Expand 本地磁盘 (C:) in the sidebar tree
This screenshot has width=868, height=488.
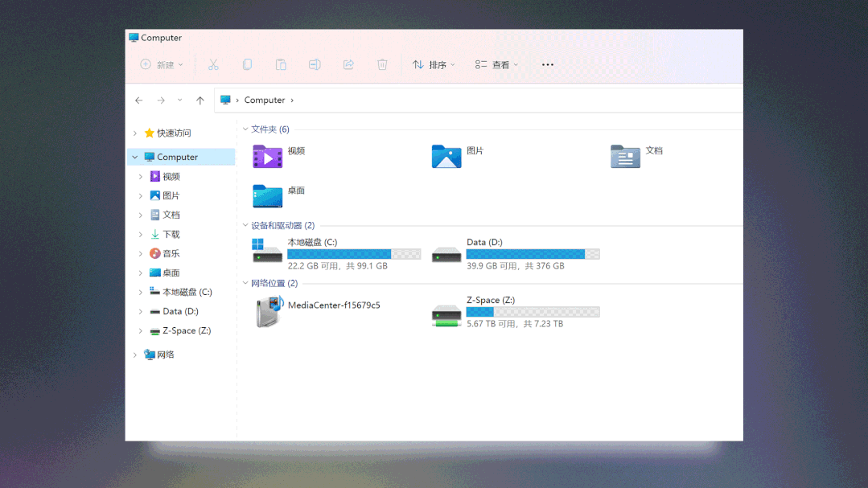(140, 291)
